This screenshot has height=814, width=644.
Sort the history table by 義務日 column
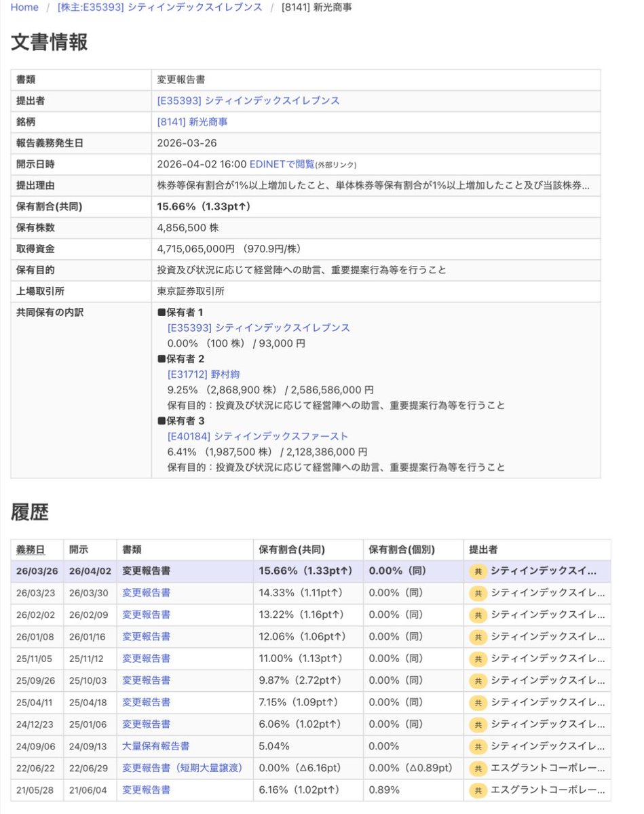click(x=32, y=549)
